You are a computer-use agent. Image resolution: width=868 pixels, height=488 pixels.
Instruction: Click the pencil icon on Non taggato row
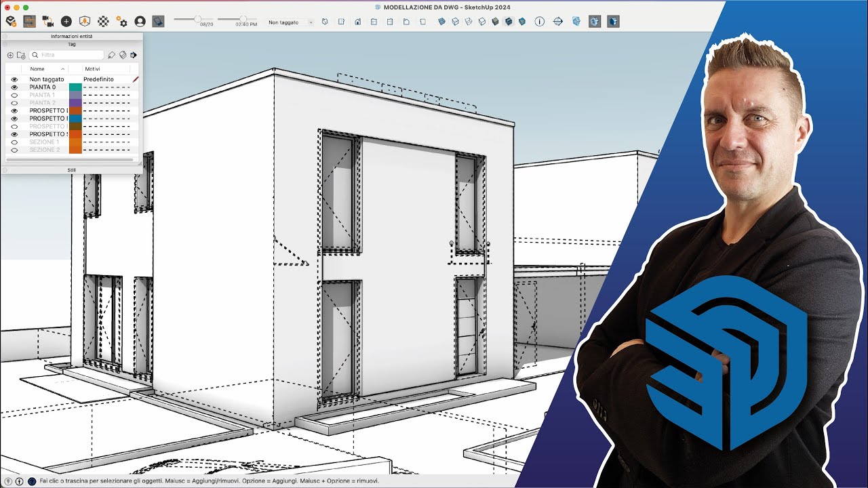pyautogui.click(x=136, y=79)
